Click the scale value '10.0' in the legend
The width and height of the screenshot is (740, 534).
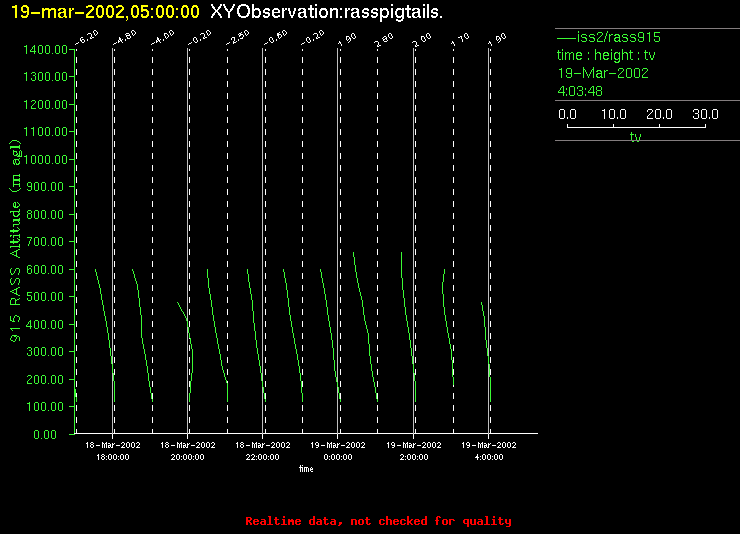pos(614,114)
